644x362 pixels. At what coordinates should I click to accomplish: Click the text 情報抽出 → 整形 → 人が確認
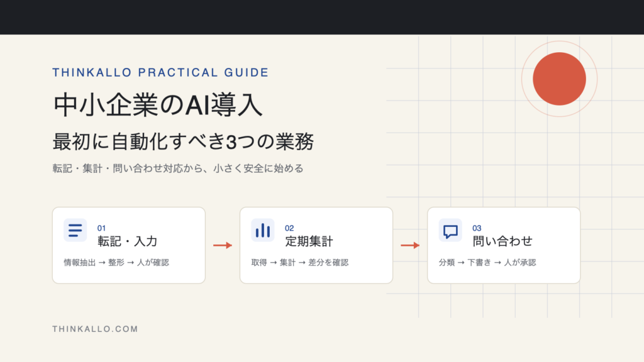[116, 263]
